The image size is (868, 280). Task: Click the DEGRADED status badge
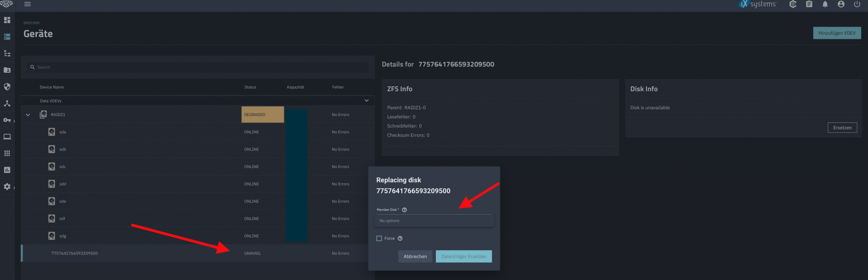pyautogui.click(x=263, y=115)
